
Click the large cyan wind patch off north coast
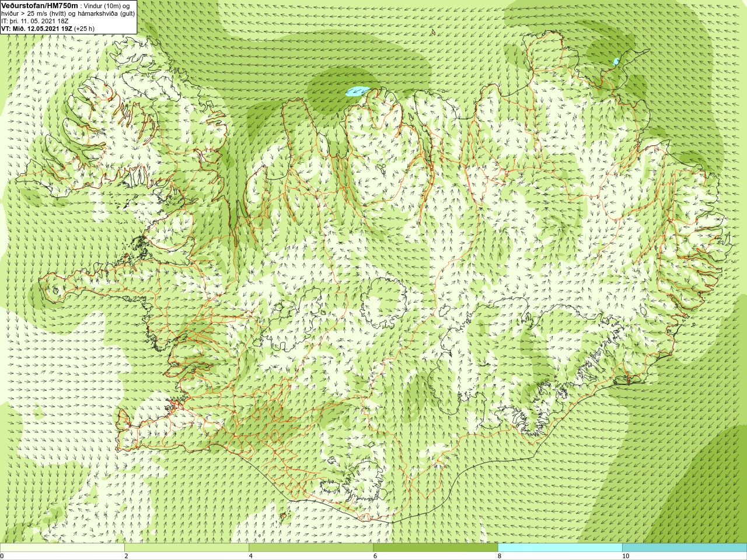tap(357, 91)
